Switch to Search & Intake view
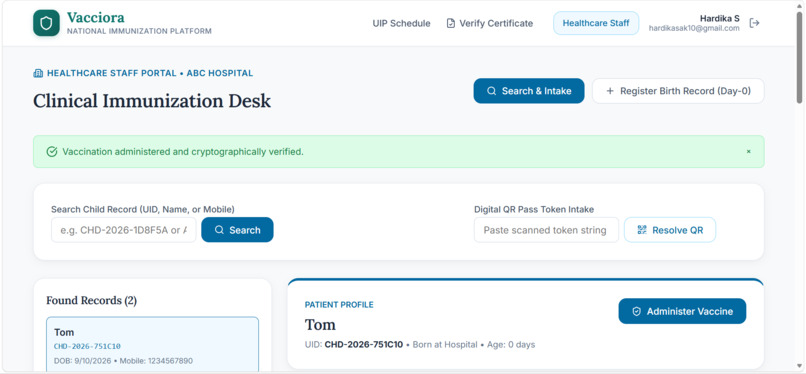 (529, 91)
